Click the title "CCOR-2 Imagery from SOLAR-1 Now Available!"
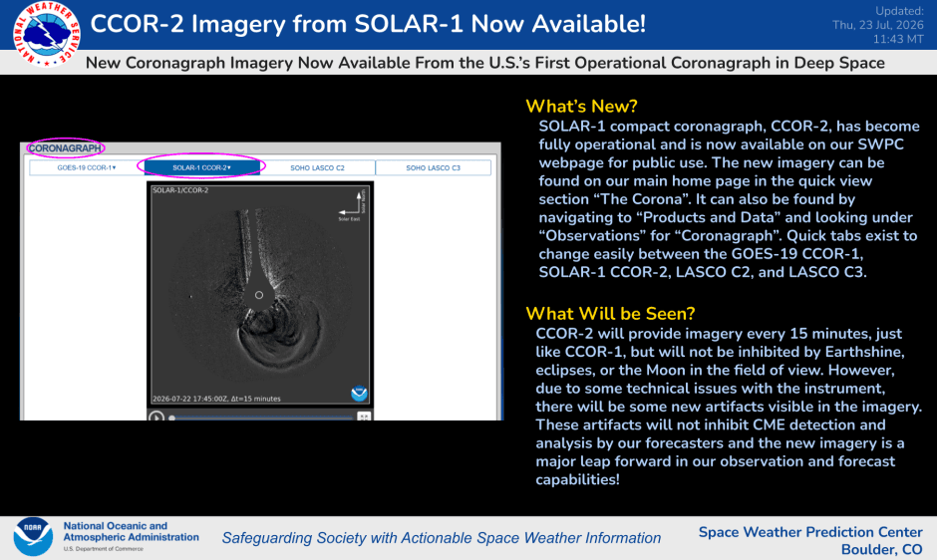 (368, 24)
